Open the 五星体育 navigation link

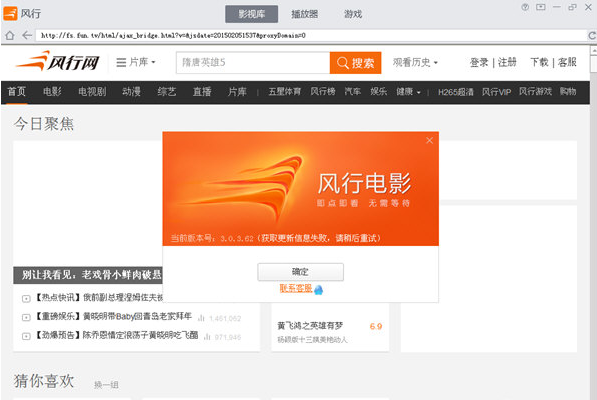[284, 92]
